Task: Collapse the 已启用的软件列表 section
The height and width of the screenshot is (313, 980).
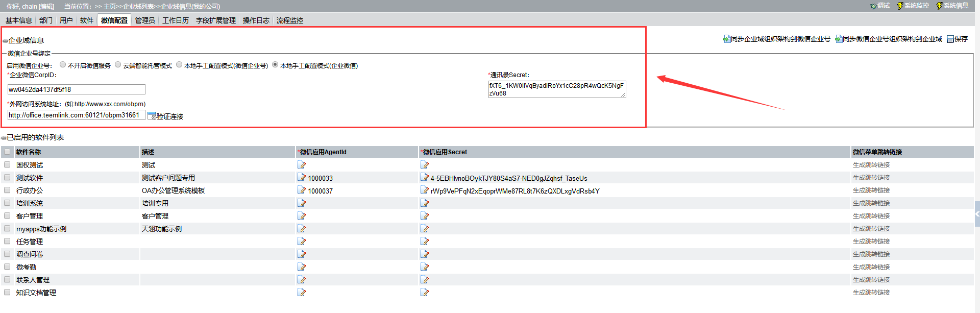Action: (x=4, y=138)
